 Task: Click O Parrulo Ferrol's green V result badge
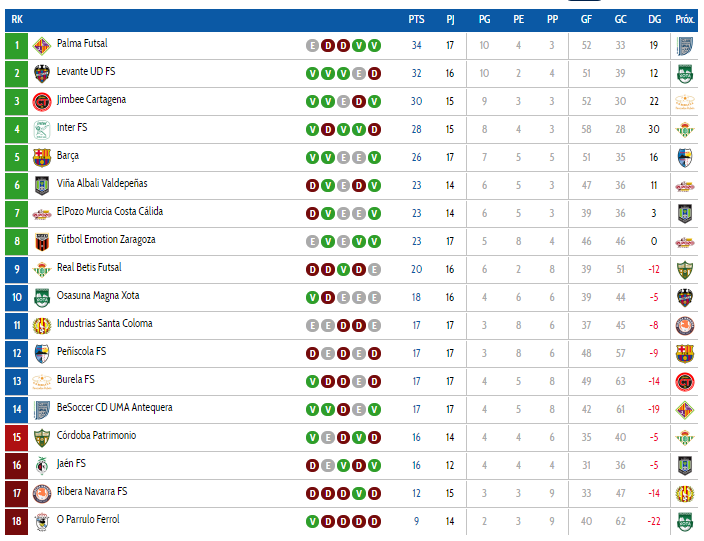(x=312, y=522)
